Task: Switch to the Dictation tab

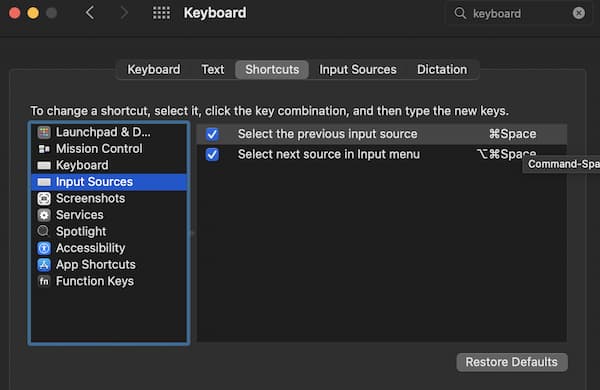Action: 442,70
